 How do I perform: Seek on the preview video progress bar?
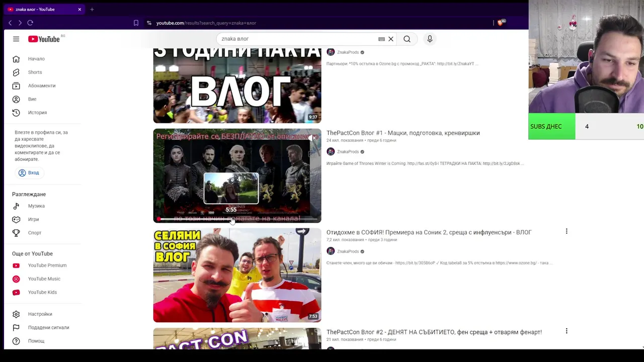[237, 219]
